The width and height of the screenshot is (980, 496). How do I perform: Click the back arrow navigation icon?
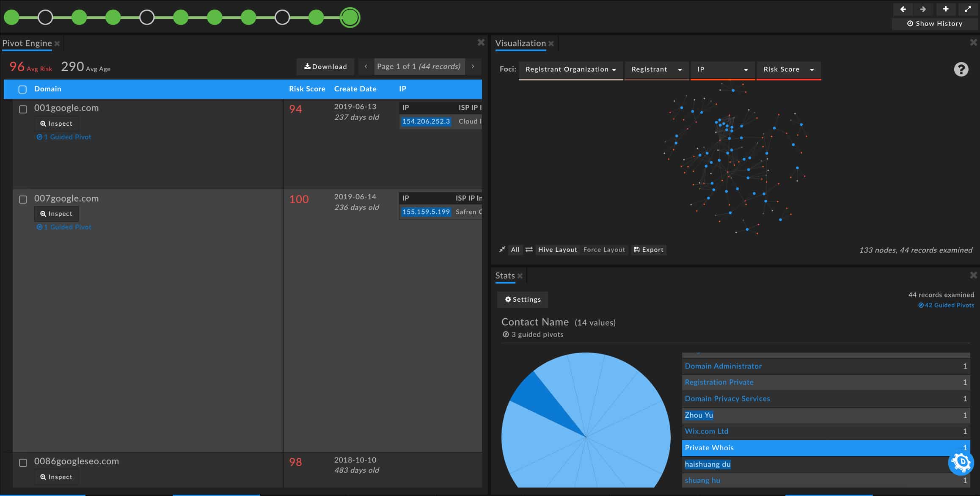903,9
